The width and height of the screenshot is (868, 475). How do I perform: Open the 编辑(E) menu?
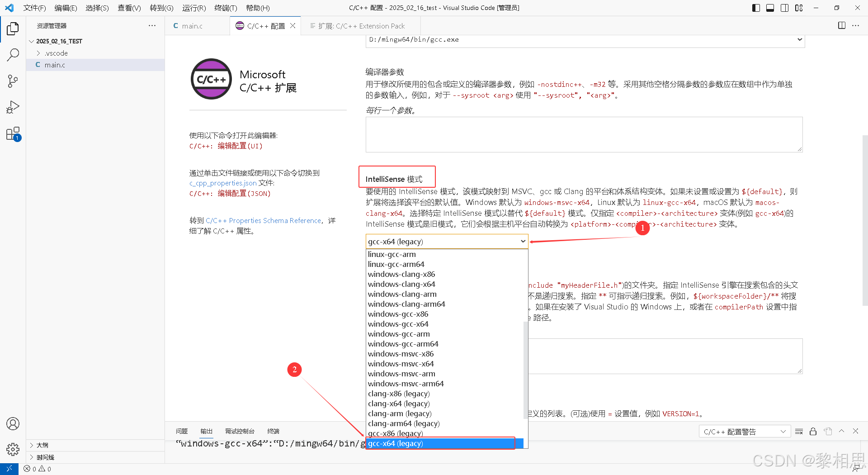point(66,8)
